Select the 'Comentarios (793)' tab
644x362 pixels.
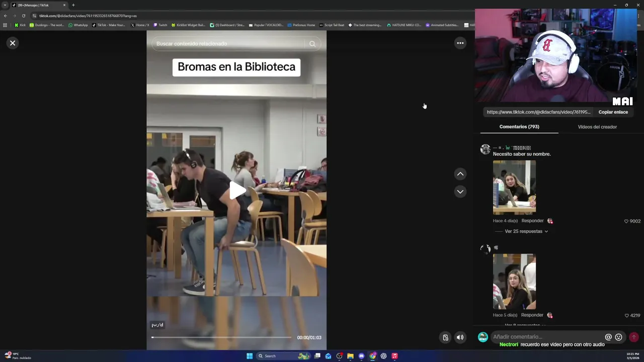(519, 127)
